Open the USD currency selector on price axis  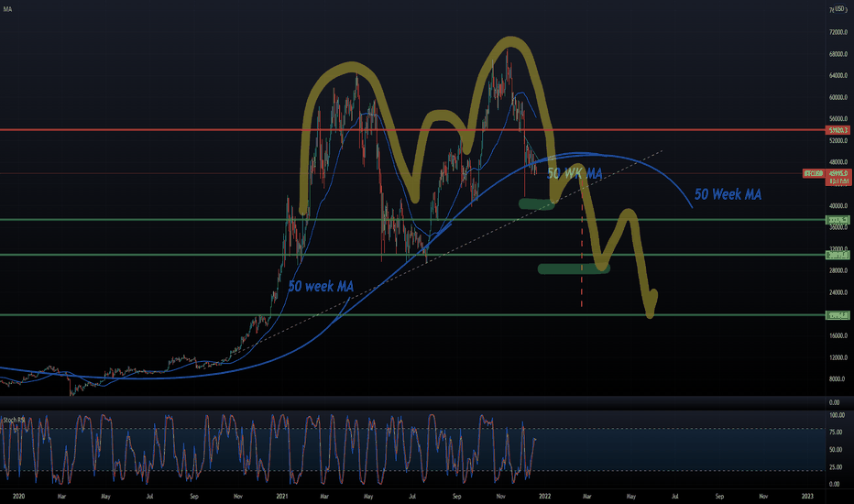pyautogui.click(x=839, y=9)
